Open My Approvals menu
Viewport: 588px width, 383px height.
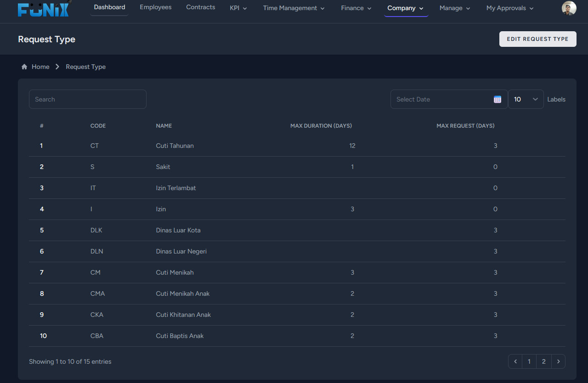510,8
